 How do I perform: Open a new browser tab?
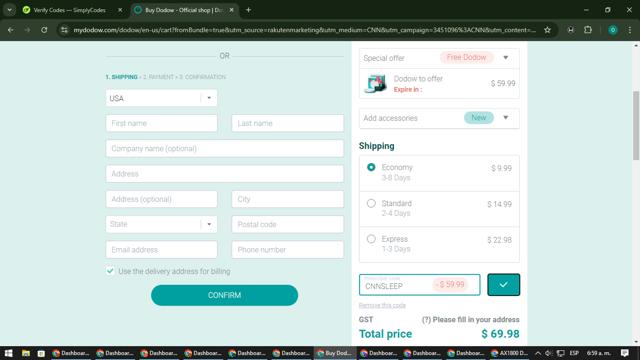click(248, 10)
